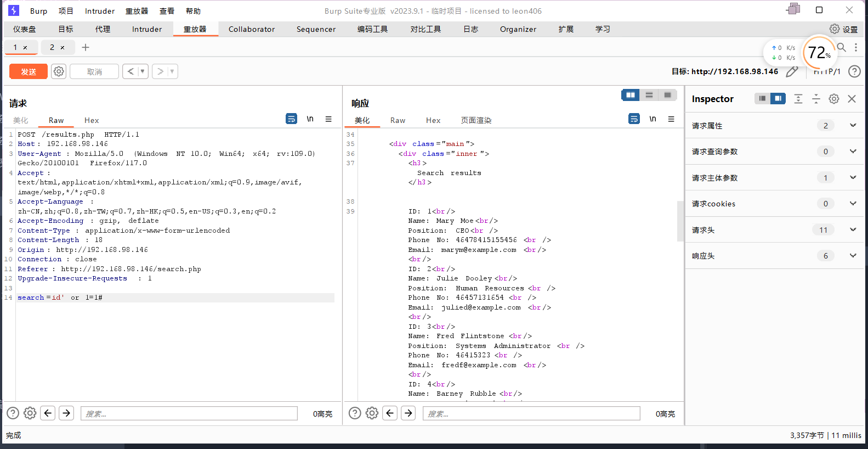Switch response view to Raw tab

(x=398, y=120)
